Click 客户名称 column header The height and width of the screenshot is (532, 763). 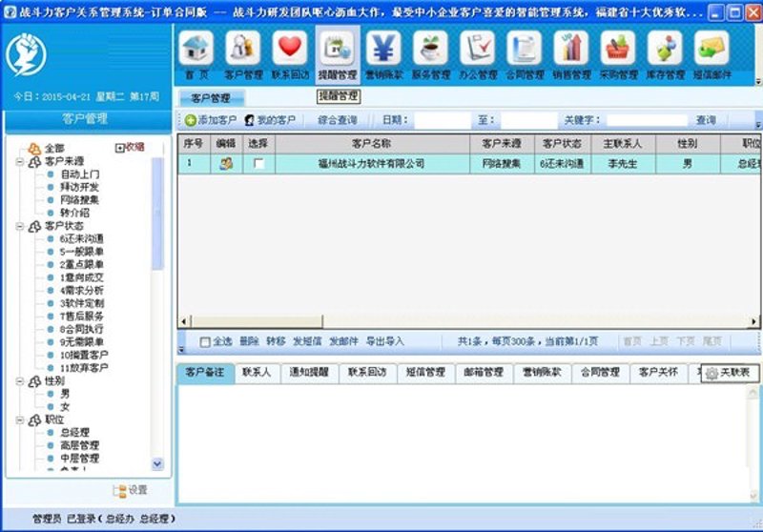(x=372, y=144)
